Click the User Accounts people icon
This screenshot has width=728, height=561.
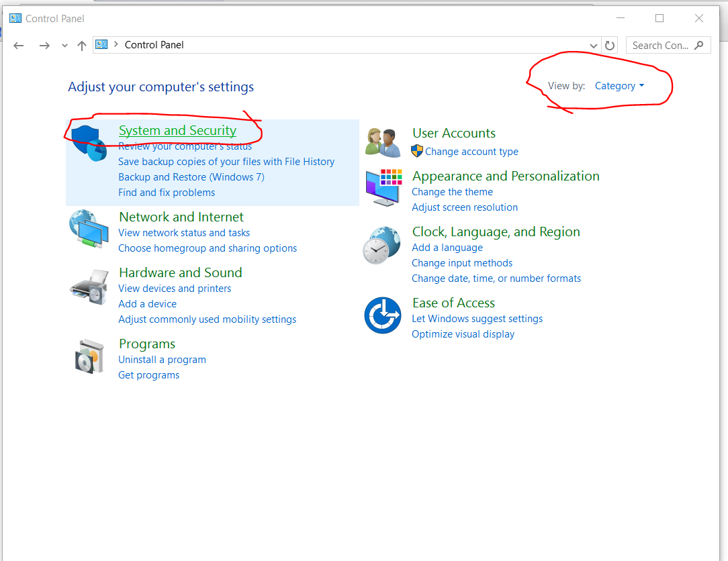coord(383,142)
